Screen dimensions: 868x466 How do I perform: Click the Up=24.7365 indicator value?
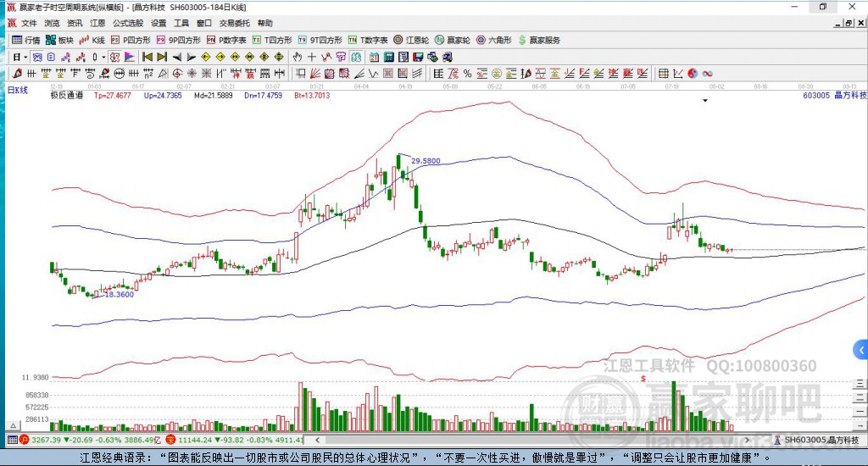[x=163, y=95]
